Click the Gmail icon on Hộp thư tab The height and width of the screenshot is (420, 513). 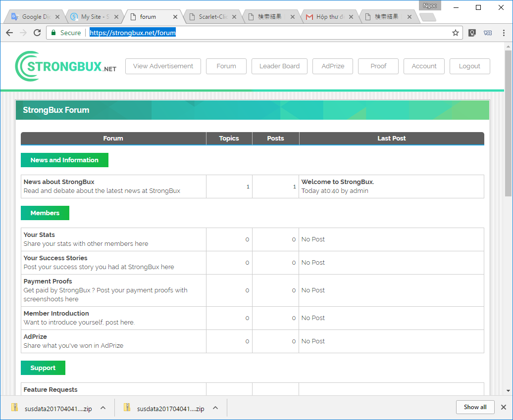point(309,17)
